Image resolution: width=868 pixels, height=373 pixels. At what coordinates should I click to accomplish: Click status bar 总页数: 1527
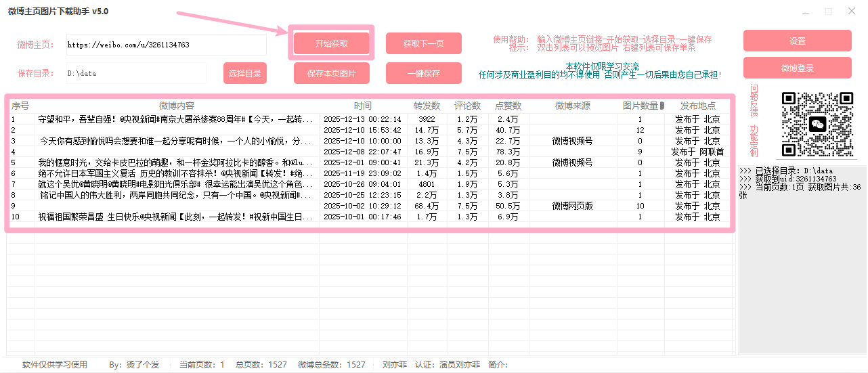pos(262,365)
